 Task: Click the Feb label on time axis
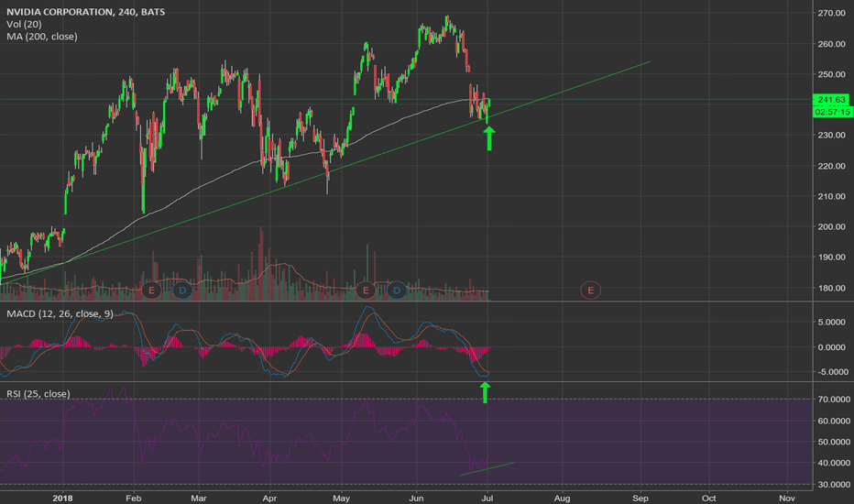(134, 498)
